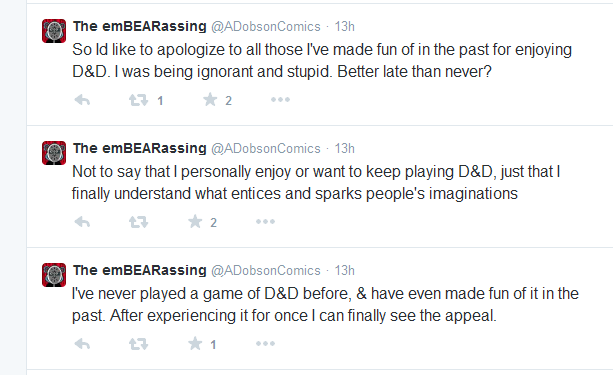The width and height of the screenshot is (613, 375).
Task: Open 'The emBEARassing' name in third tweet
Action: pyautogui.click(x=140, y=270)
